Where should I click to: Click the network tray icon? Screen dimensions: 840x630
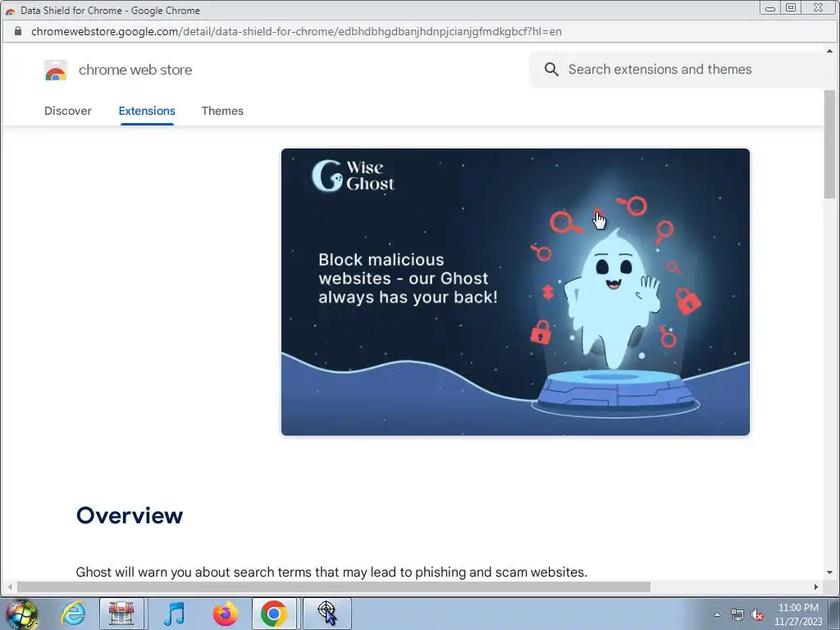[x=737, y=614]
